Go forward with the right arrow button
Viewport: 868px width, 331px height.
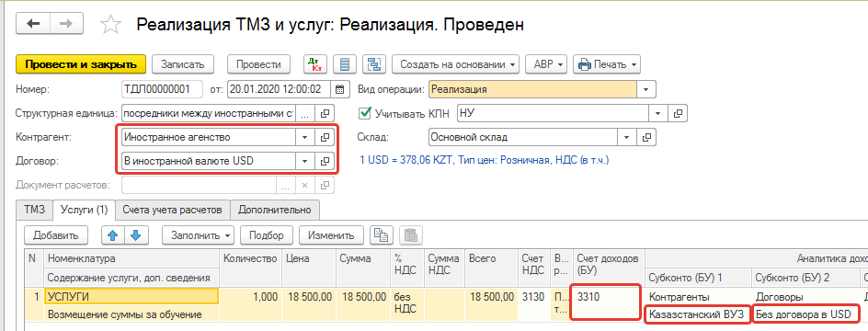point(66,24)
